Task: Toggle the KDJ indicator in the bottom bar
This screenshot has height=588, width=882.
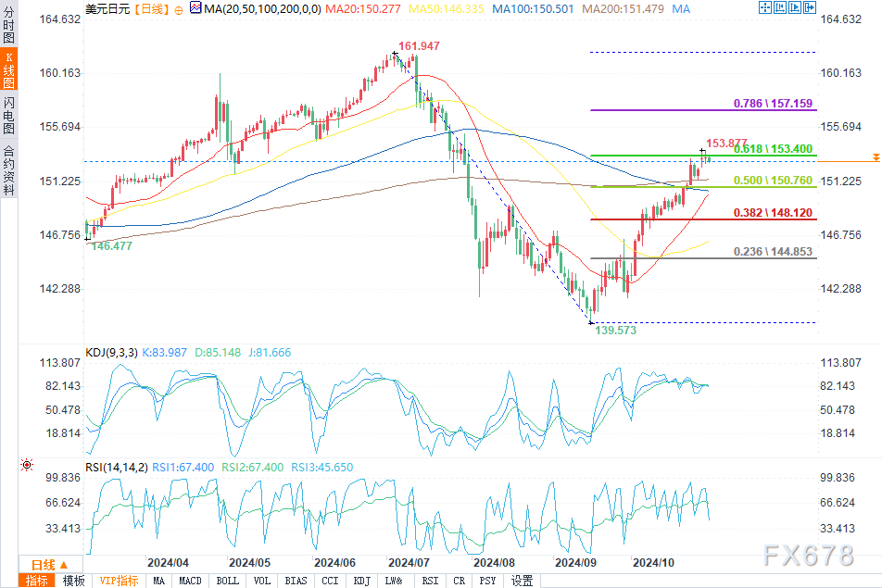Action: [361, 581]
